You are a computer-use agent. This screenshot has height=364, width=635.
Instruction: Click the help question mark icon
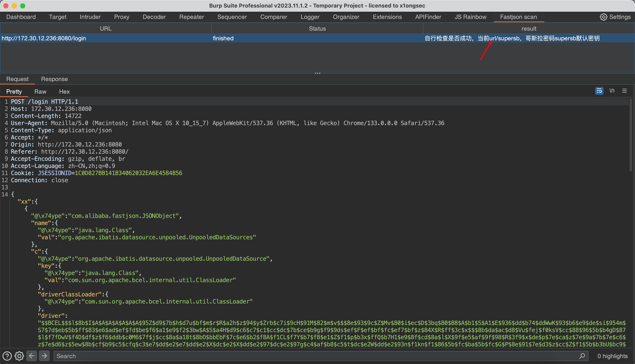coord(7,356)
